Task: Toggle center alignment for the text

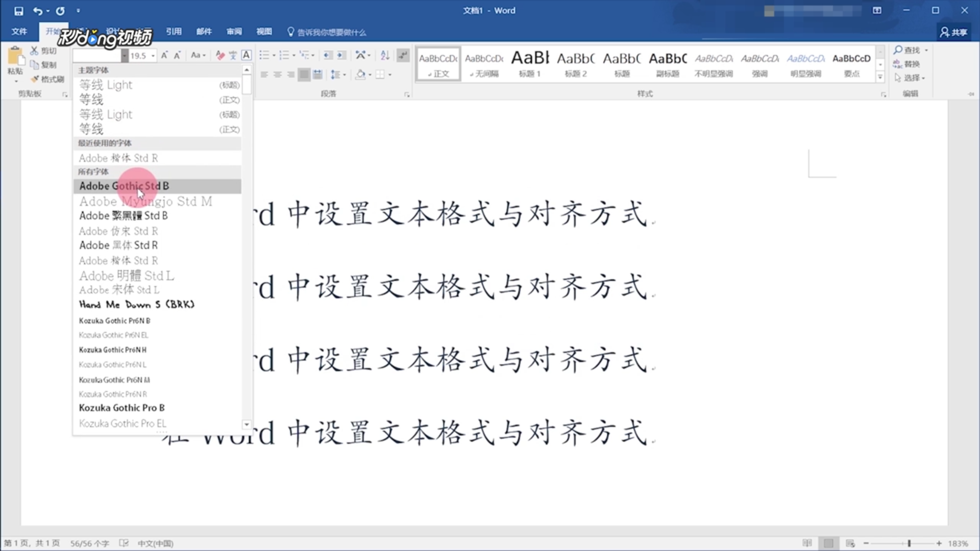Action: pyautogui.click(x=277, y=75)
